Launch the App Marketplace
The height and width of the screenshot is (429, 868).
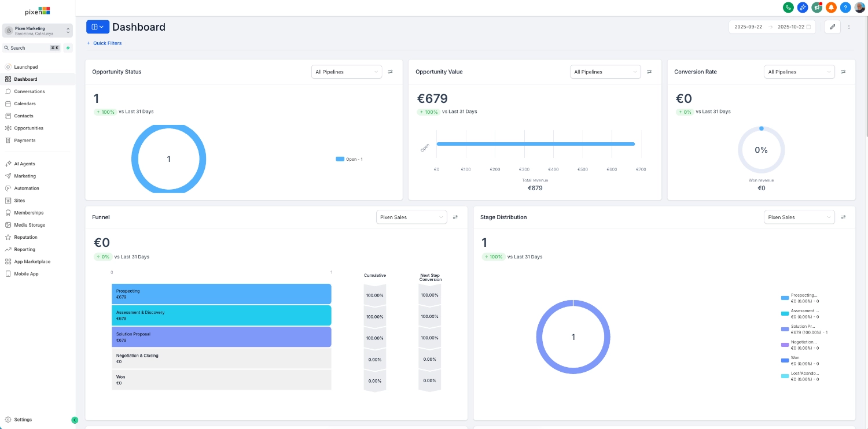click(x=31, y=261)
